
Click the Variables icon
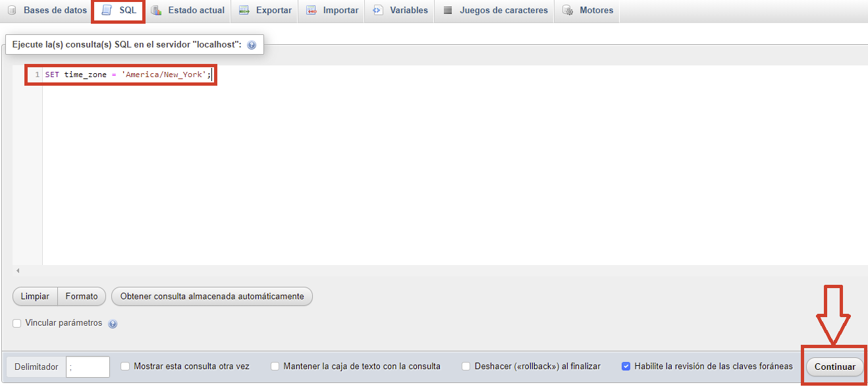377,11
